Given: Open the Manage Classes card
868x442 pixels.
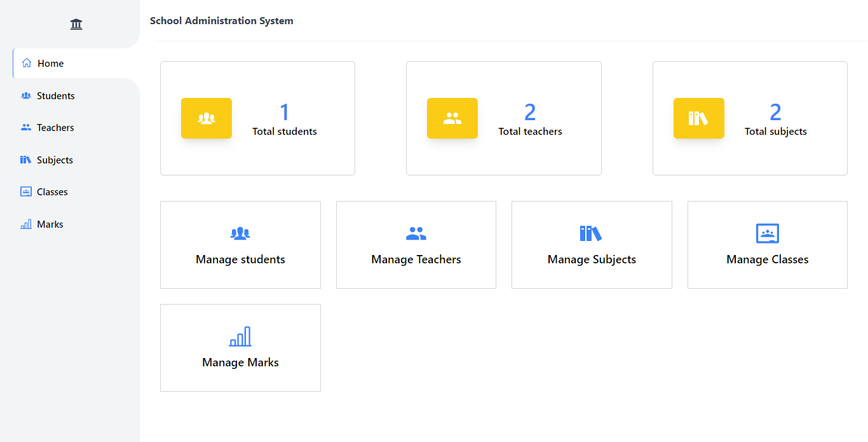Looking at the screenshot, I should (767, 245).
